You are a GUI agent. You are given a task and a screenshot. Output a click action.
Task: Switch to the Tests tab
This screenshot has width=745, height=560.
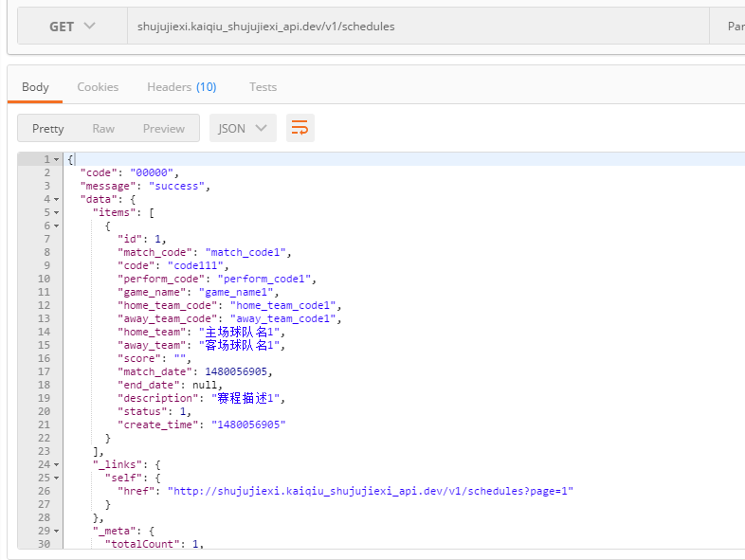tap(263, 87)
